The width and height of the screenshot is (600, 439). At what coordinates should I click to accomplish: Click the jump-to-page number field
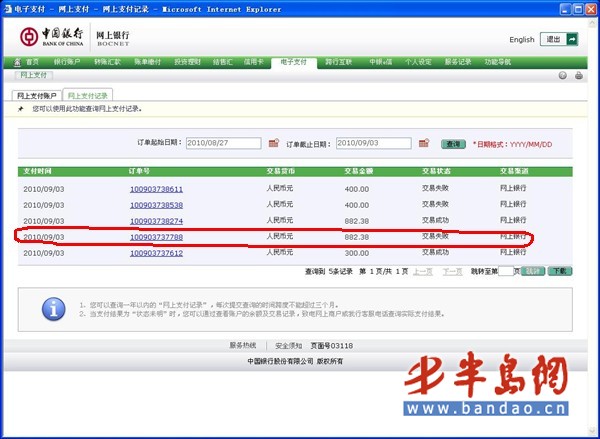(x=505, y=271)
